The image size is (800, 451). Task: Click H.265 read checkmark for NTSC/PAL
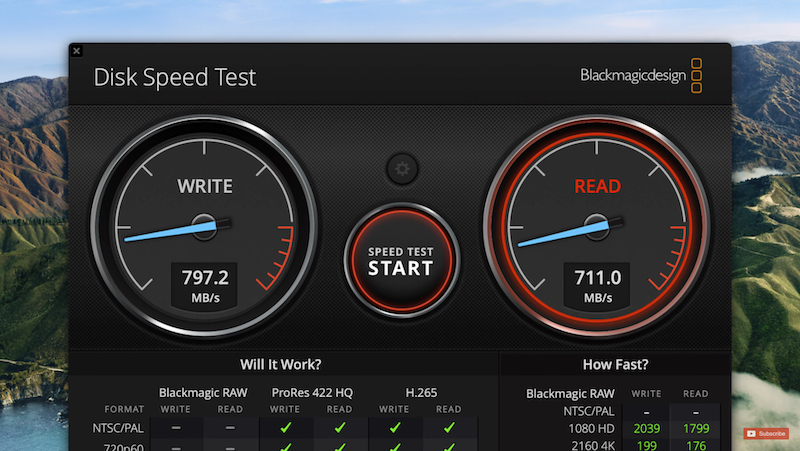449,428
